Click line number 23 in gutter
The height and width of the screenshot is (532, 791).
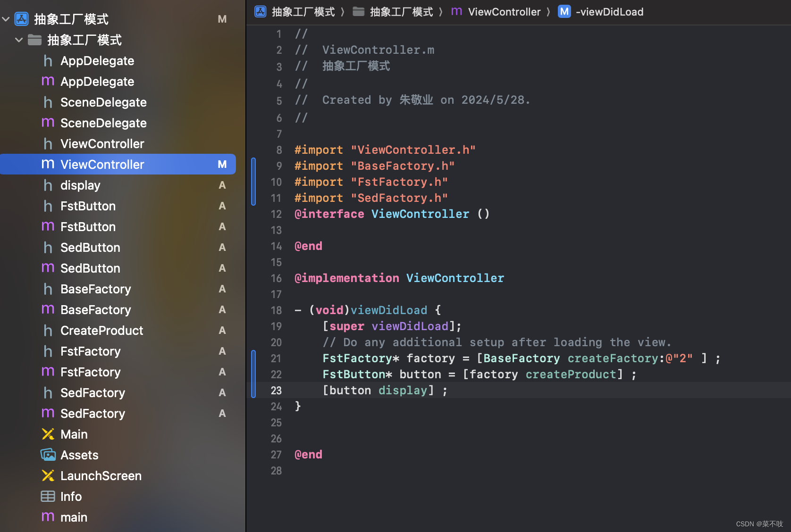tap(276, 391)
